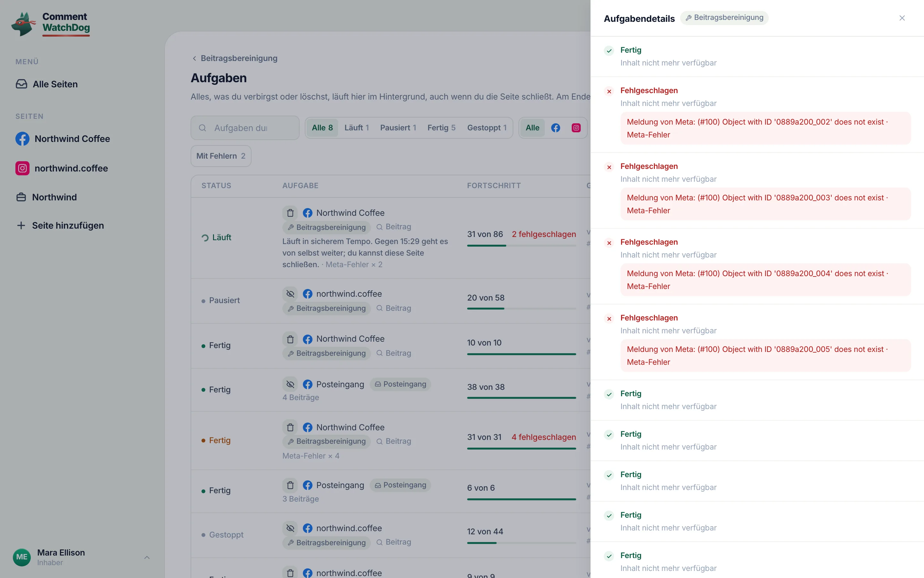Image resolution: width=924 pixels, height=578 pixels.
Task: Click the 4 fehlgeschlagen text
Action: pyautogui.click(x=544, y=437)
